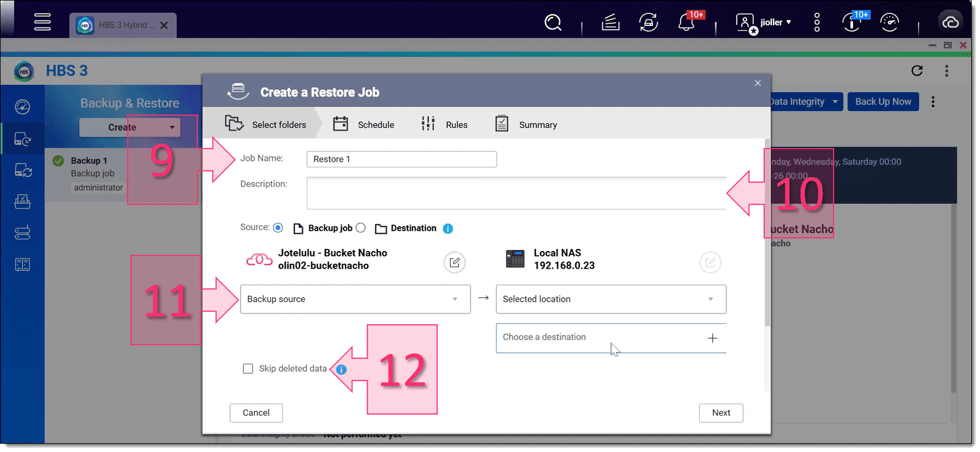Open Overview in the HBS sidebar
Viewport: 980px width, 452px height.
[x=23, y=107]
